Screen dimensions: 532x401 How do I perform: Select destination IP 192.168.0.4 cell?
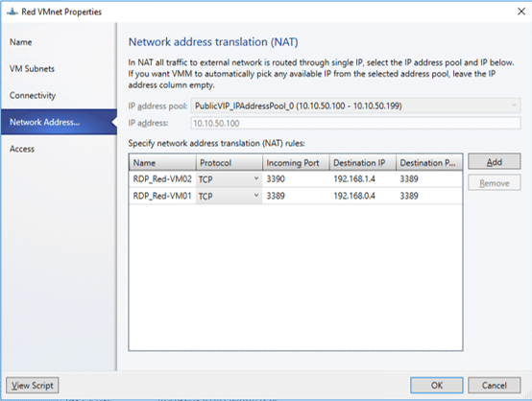point(362,196)
